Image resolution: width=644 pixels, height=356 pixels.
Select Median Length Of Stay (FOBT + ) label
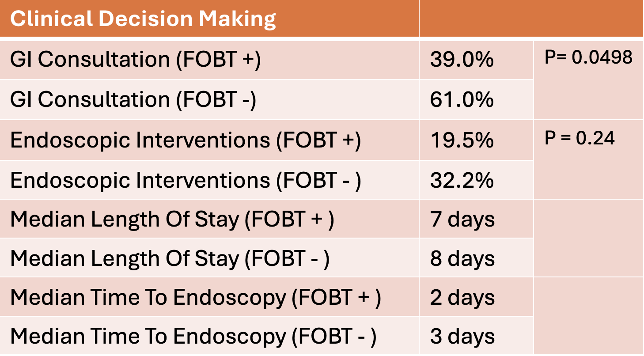[x=209, y=219]
